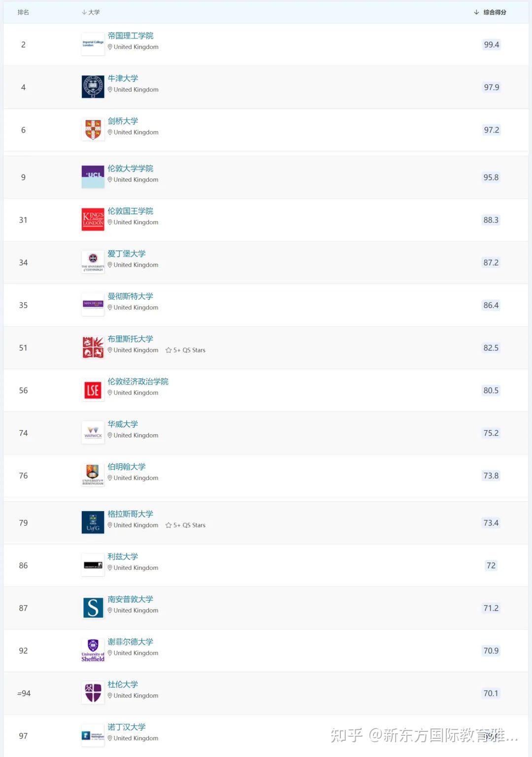Viewport: 532px width, 757px height.
Task: Open the 帝国理工学院 university link
Action: tap(131, 36)
